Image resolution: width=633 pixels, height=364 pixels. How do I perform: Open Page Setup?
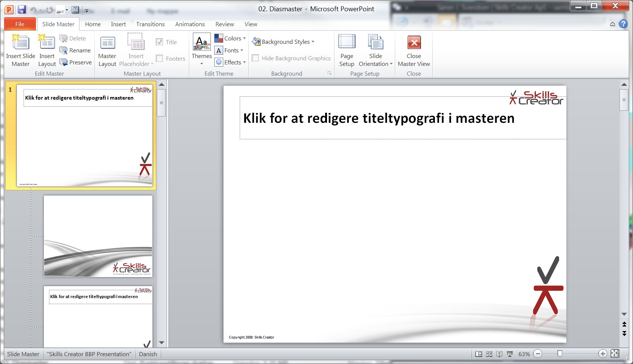[346, 51]
